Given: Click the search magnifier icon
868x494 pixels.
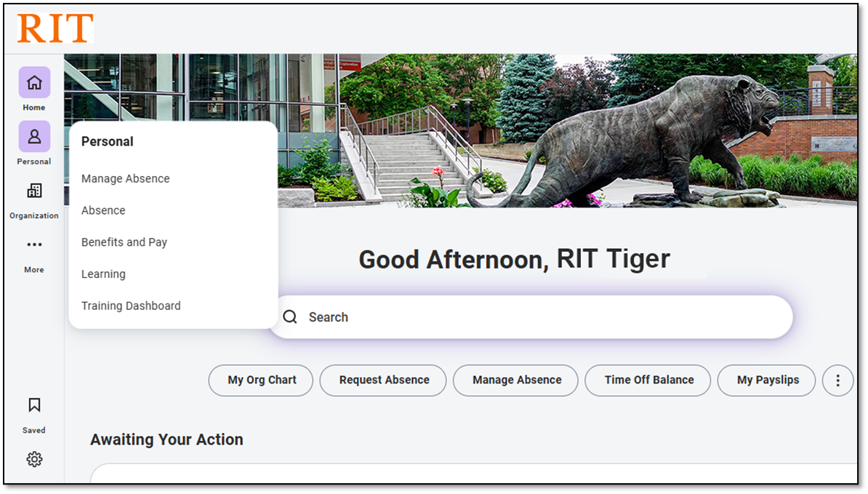Looking at the screenshot, I should (290, 316).
